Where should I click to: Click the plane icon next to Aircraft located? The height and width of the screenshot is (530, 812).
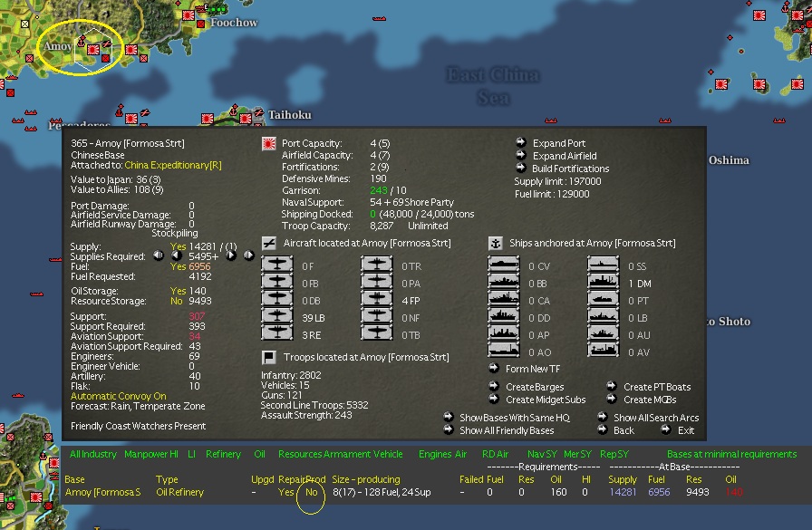tap(269, 243)
